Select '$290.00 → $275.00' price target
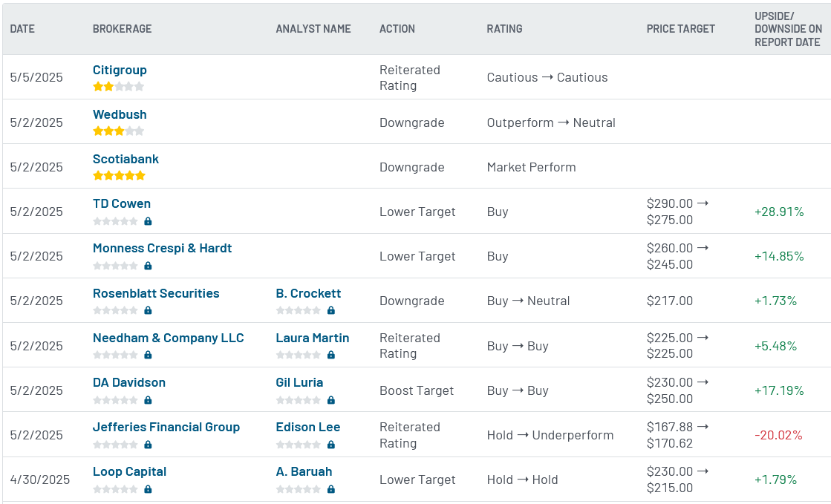Screen dimensions: 831x504 [x=677, y=212]
